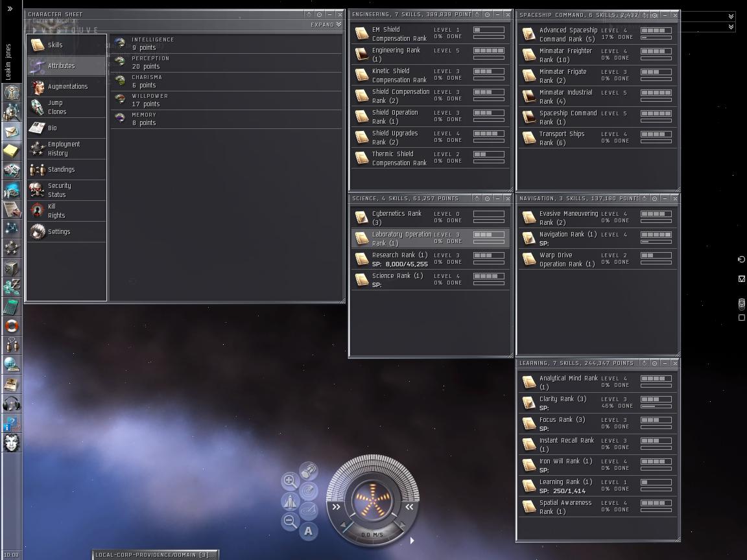Click the HUD zoom in magnifier
The width and height of the screenshot is (747, 560).
tap(290, 480)
